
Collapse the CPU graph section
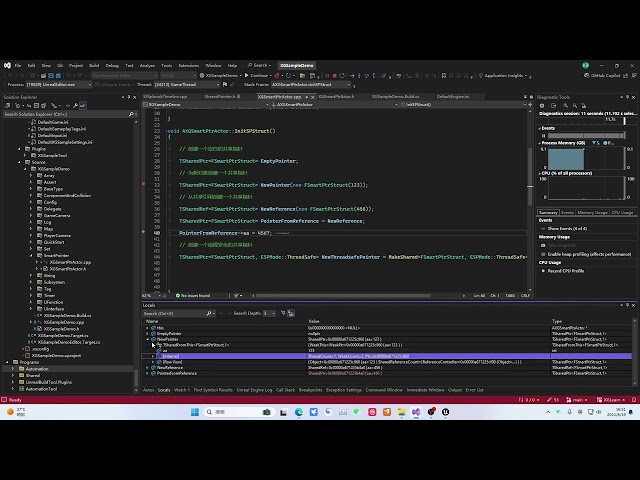[x=540, y=173]
